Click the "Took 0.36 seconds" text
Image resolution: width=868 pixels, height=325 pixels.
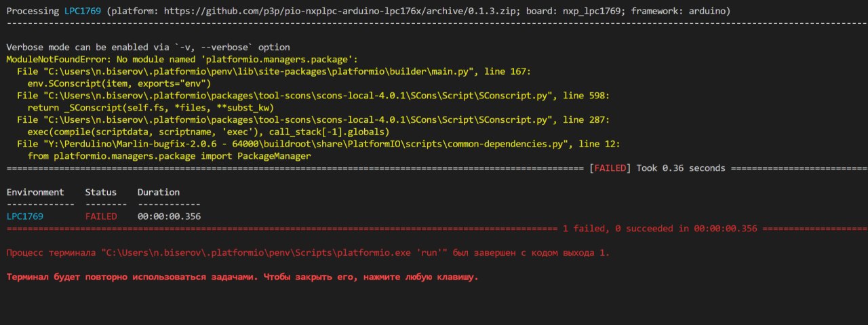pyautogui.click(x=681, y=168)
